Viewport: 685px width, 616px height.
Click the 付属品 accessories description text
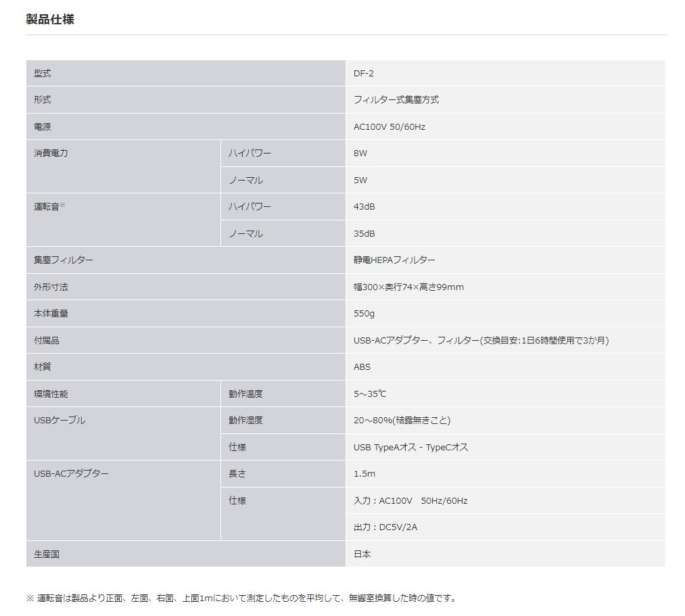(480, 340)
